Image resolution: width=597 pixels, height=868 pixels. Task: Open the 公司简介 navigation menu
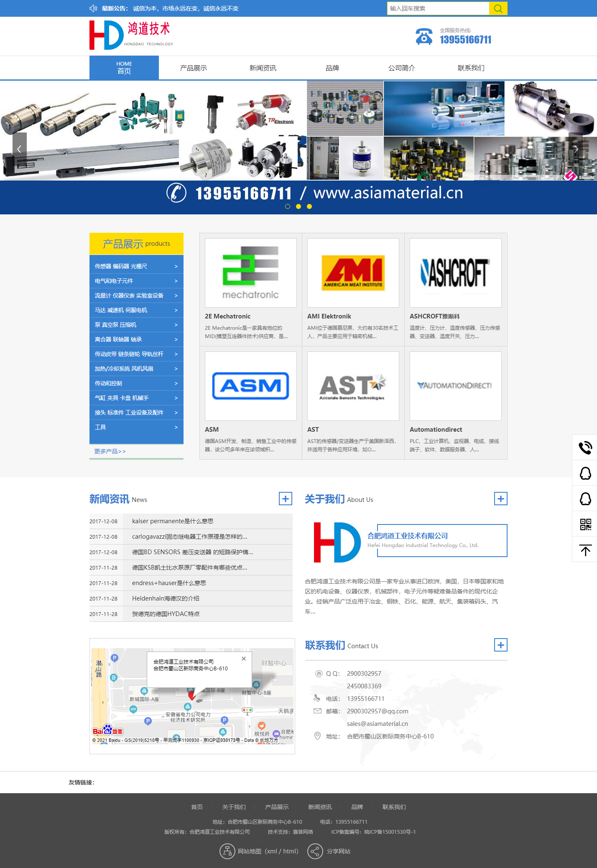402,68
